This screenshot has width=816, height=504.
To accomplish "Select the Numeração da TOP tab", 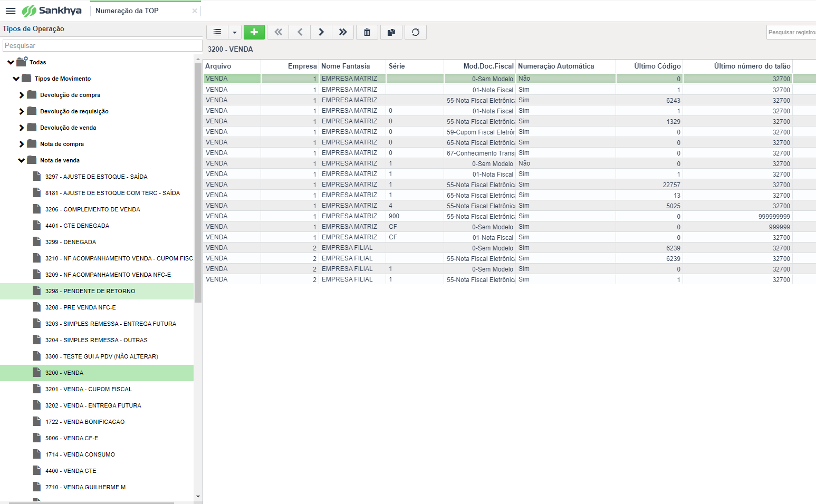I will click(127, 11).
